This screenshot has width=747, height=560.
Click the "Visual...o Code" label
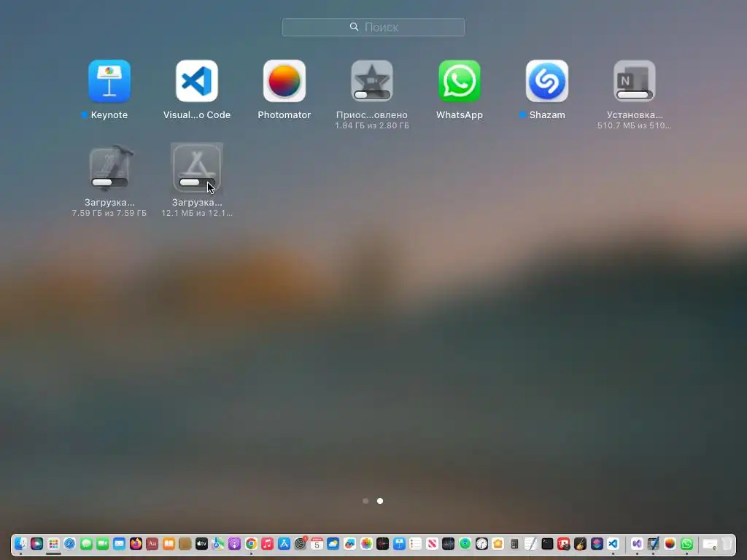197,114
